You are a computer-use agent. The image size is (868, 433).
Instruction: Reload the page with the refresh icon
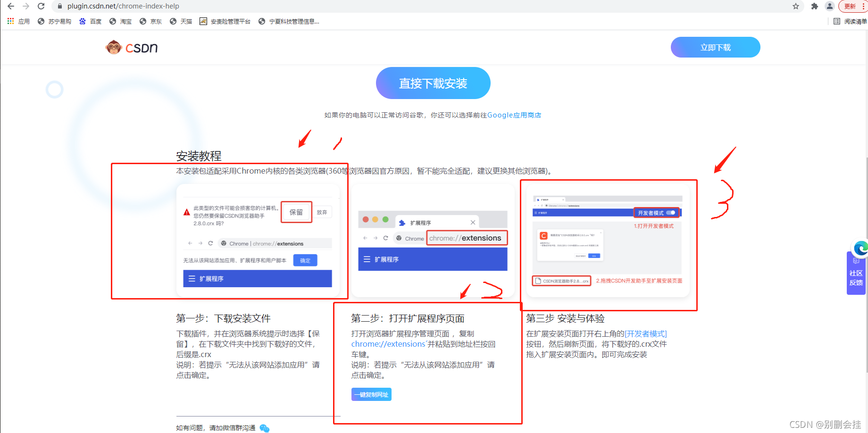41,6
